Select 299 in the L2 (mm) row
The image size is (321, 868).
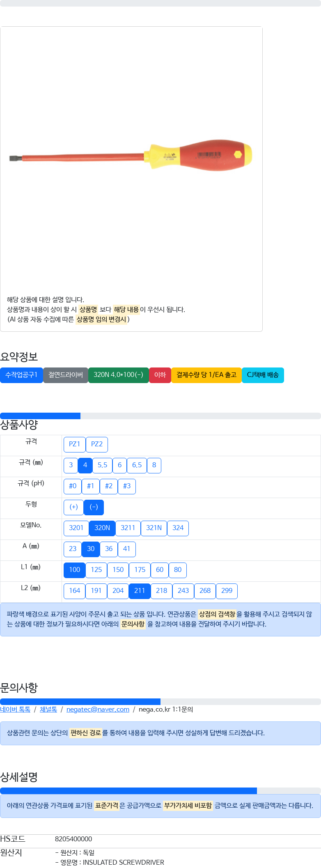[227, 591]
